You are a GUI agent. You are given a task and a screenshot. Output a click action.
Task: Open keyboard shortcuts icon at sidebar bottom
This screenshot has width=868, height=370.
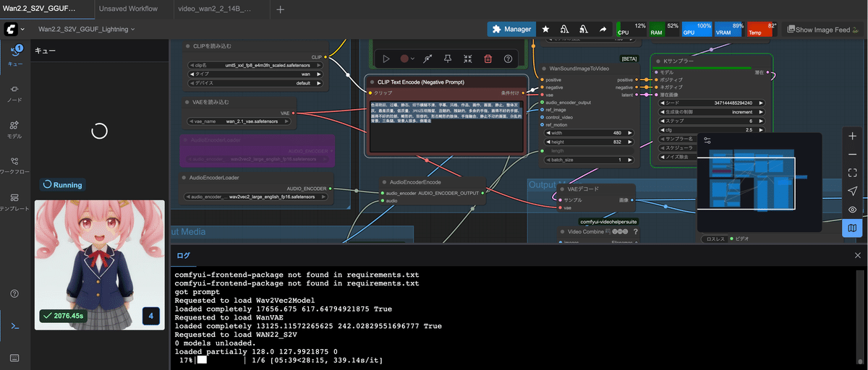14,357
